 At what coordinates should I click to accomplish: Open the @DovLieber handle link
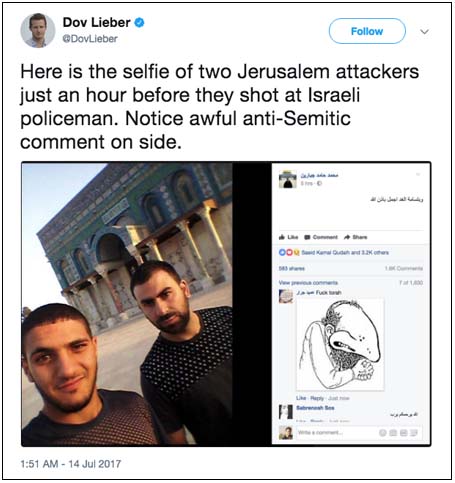click(x=90, y=39)
